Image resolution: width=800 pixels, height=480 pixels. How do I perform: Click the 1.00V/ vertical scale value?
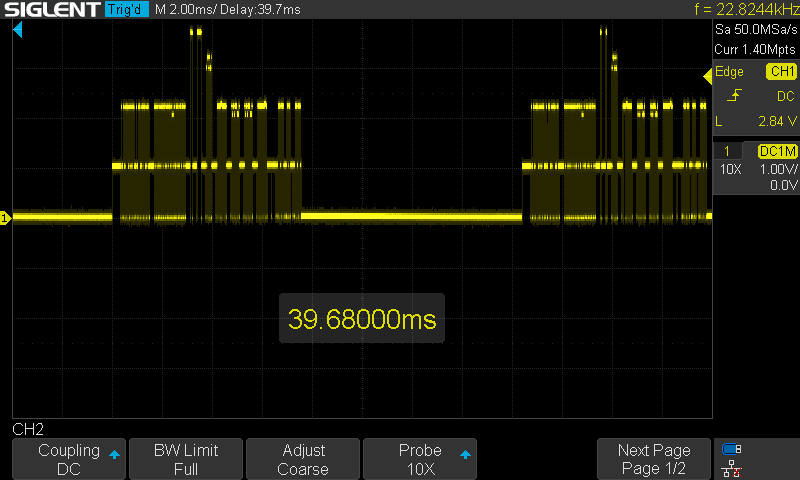pos(778,169)
